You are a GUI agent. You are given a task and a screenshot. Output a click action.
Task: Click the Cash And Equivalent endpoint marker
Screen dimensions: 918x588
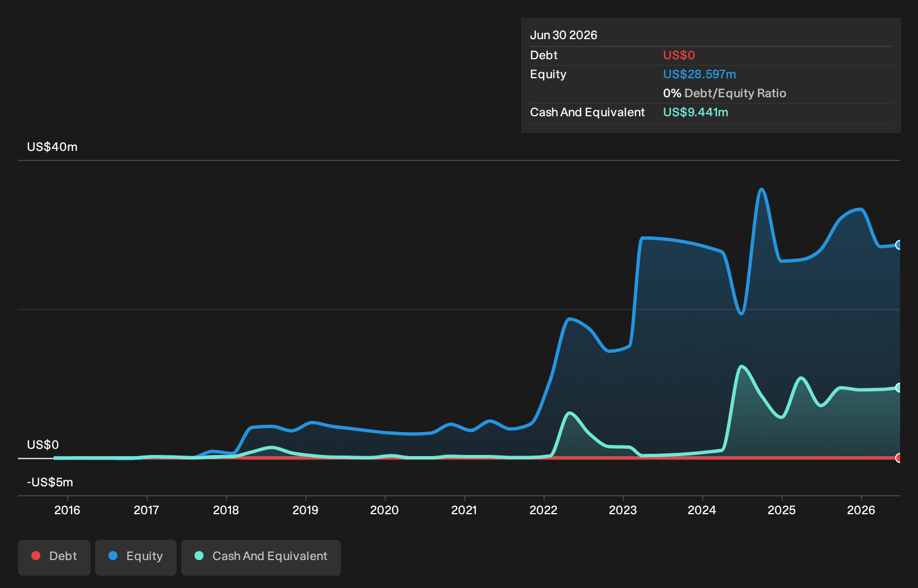coord(898,387)
